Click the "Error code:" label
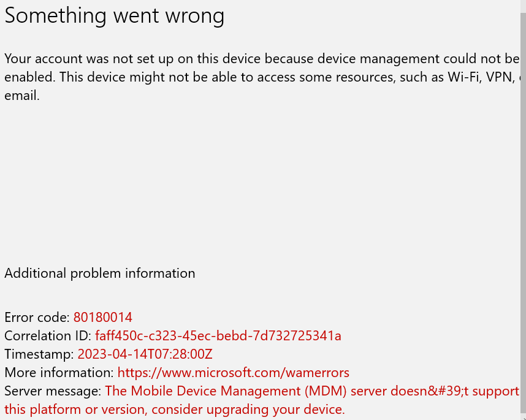 point(37,318)
